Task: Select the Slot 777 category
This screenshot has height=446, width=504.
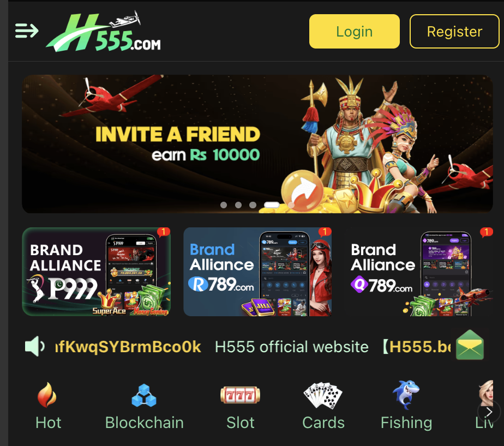Action: click(240, 406)
